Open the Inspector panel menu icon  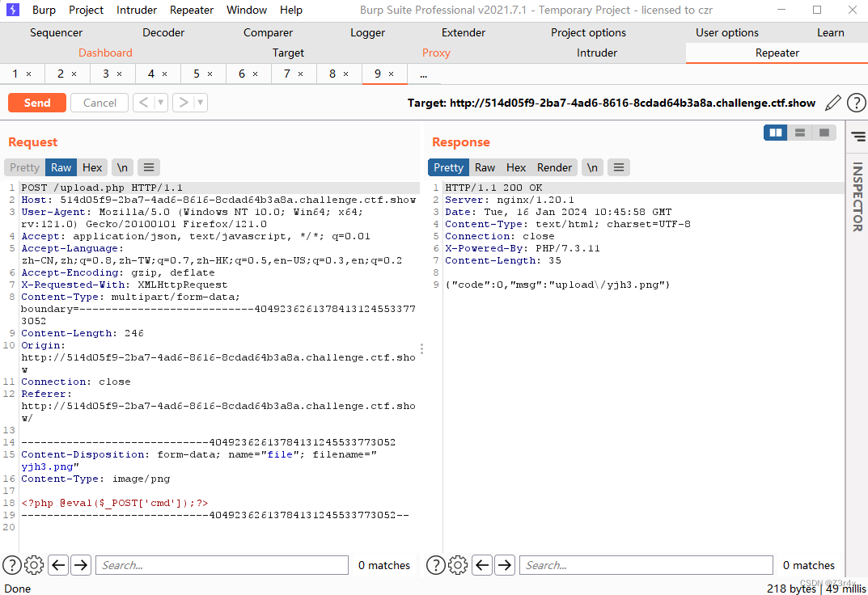pyautogui.click(x=858, y=136)
